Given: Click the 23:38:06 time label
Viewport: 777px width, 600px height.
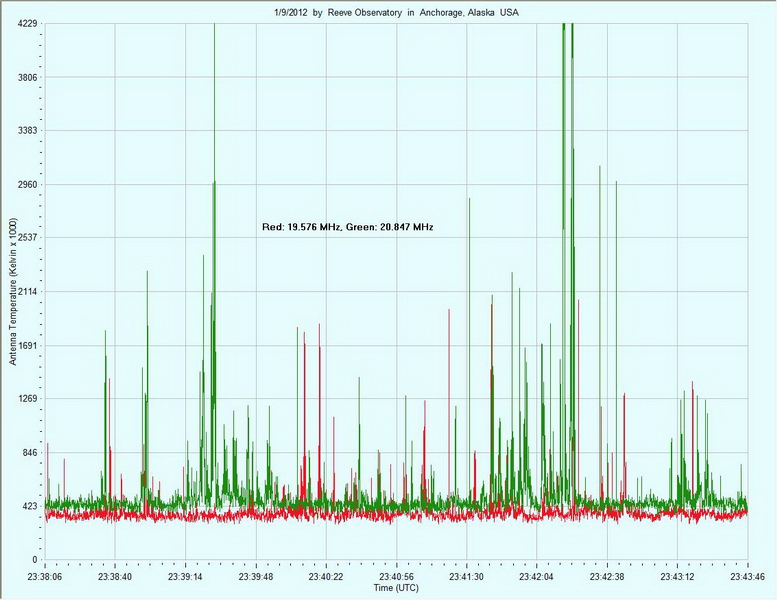Looking at the screenshot, I should pos(44,577).
